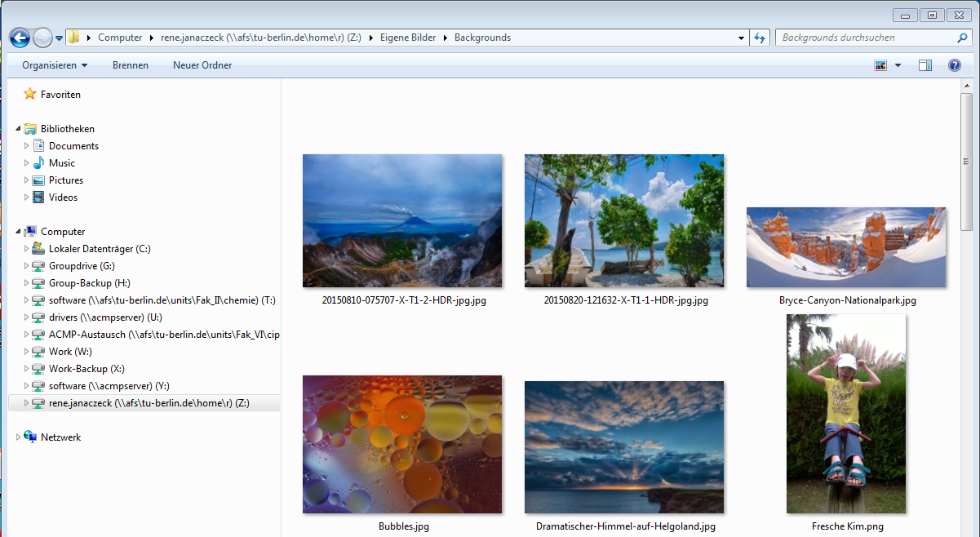Open the Organisieren menu
This screenshot has height=537, width=980.
[x=54, y=65]
